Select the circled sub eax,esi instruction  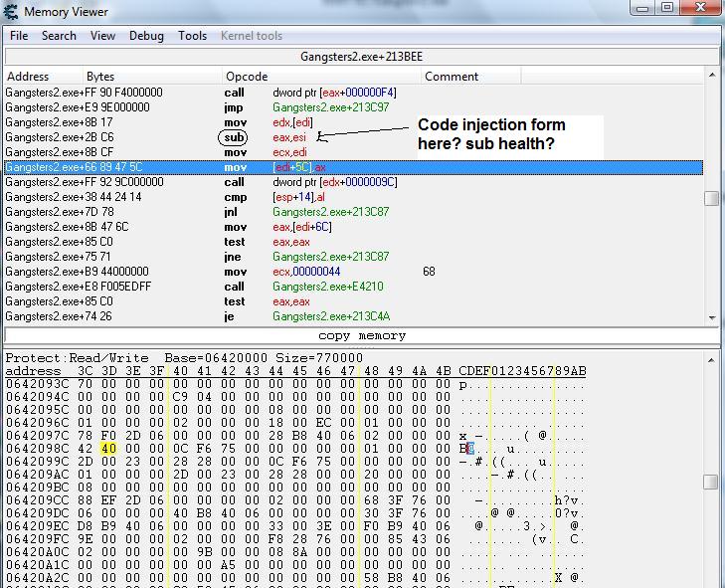[x=235, y=137]
